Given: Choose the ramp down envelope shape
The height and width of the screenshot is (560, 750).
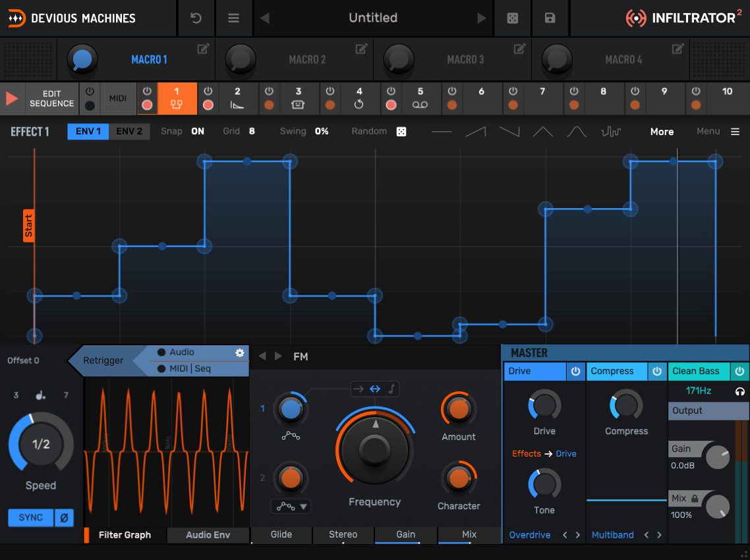Looking at the screenshot, I should click(x=509, y=132).
